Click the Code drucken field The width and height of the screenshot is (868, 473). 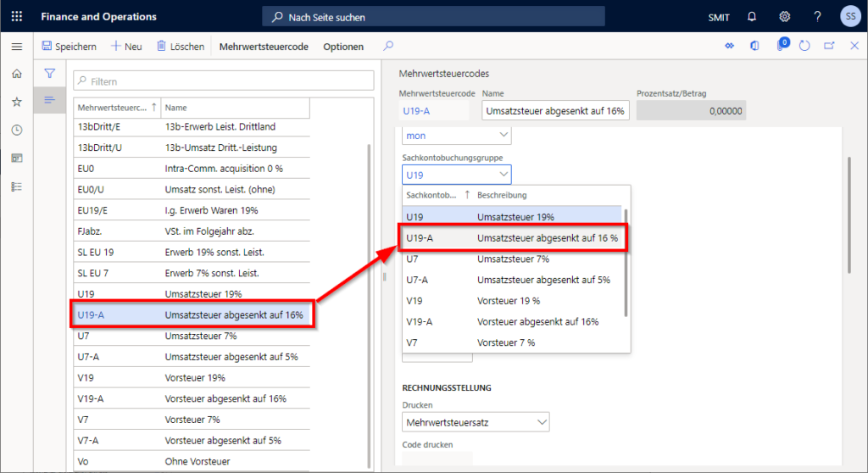[437, 459]
